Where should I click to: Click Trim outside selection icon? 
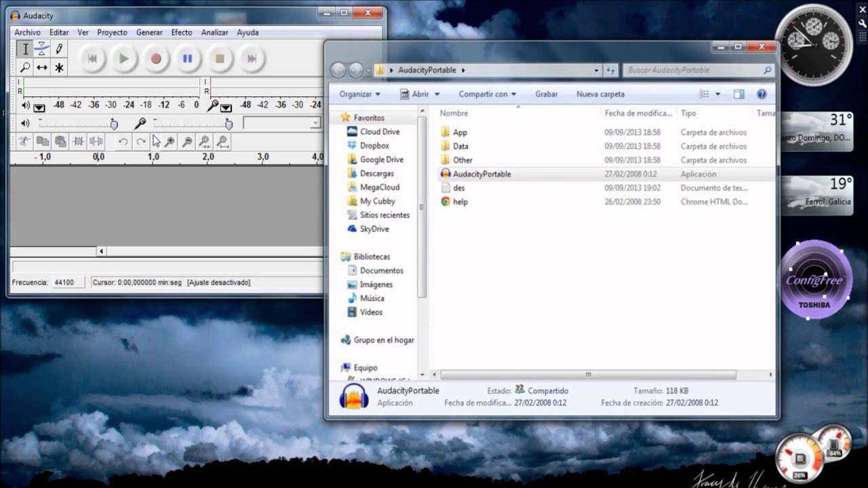(79, 142)
